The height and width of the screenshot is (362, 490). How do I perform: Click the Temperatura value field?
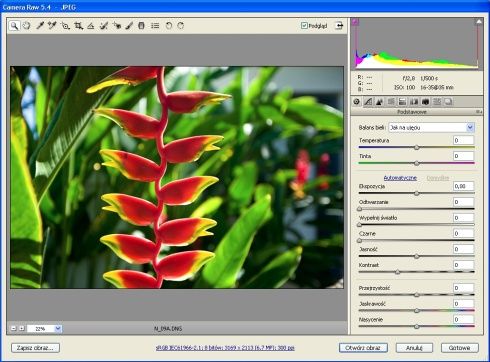(x=463, y=140)
